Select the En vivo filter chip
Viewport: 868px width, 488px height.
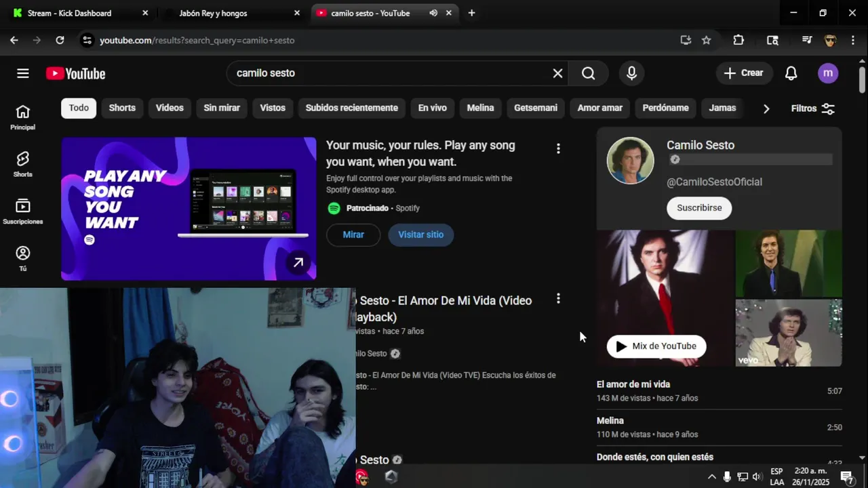click(x=433, y=108)
